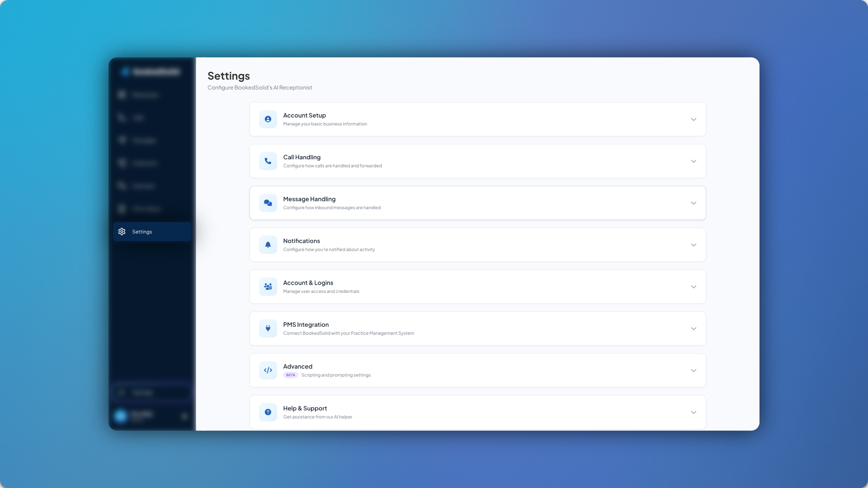Click the Account Setup user icon
The width and height of the screenshot is (868, 488).
268,119
